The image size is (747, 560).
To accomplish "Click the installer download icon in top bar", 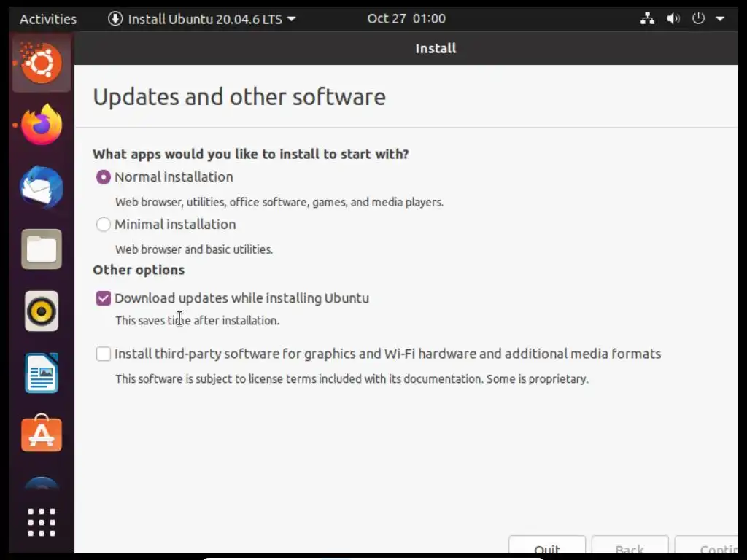I will [115, 18].
